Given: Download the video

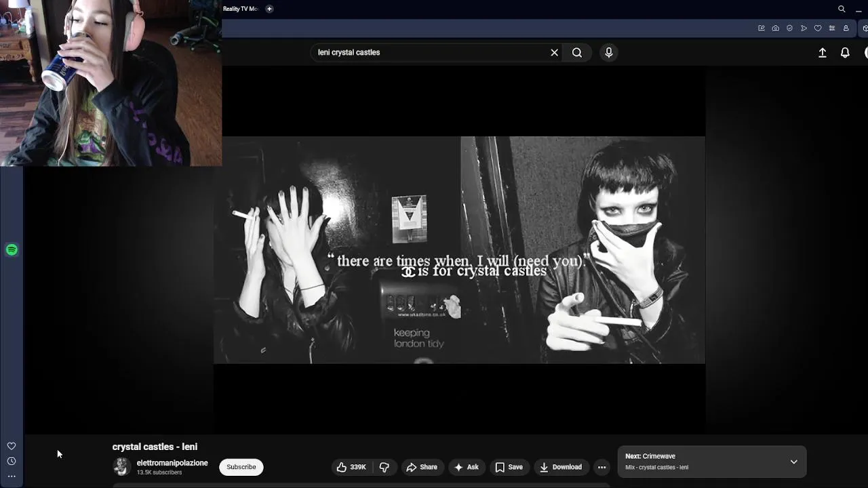Looking at the screenshot, I should click(x=561, y=467).
